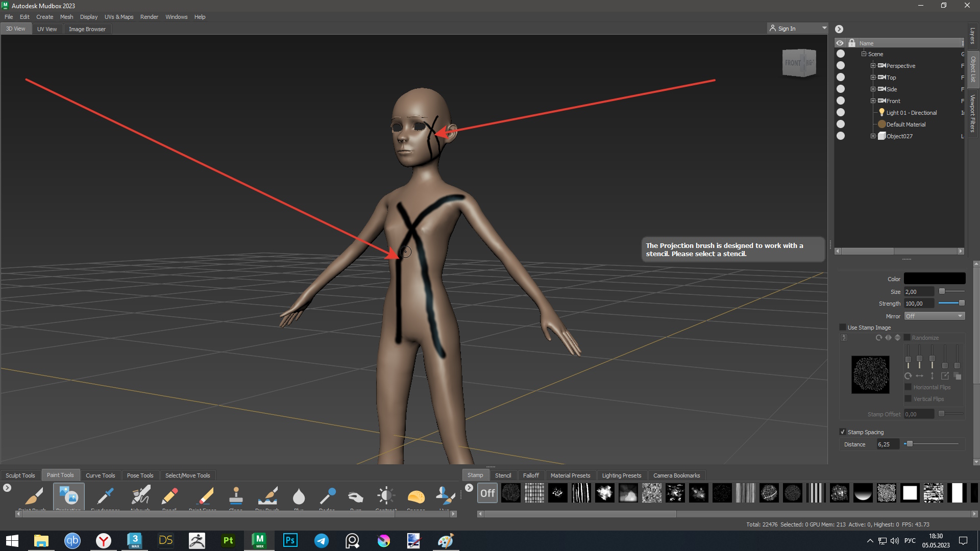Open the Mirror dropdown

click(935, 316)
